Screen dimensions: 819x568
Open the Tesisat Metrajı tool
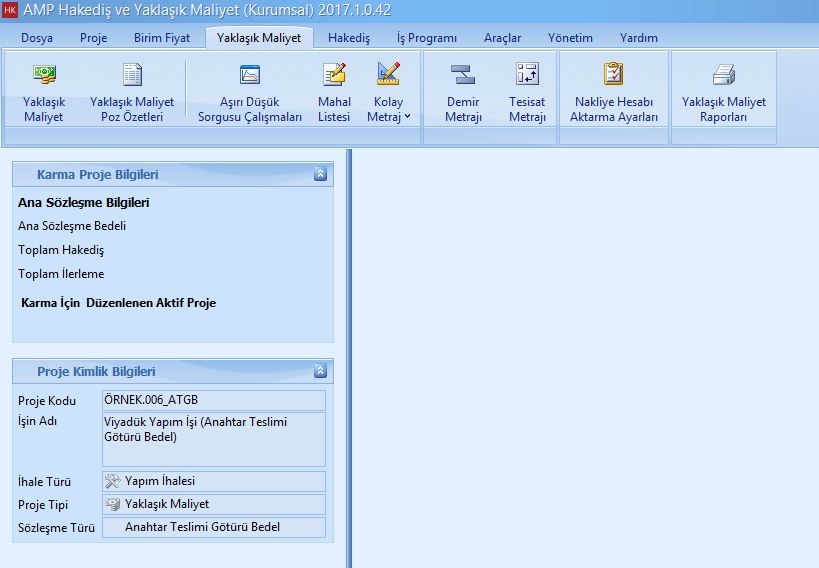click(x=527, y=91)
